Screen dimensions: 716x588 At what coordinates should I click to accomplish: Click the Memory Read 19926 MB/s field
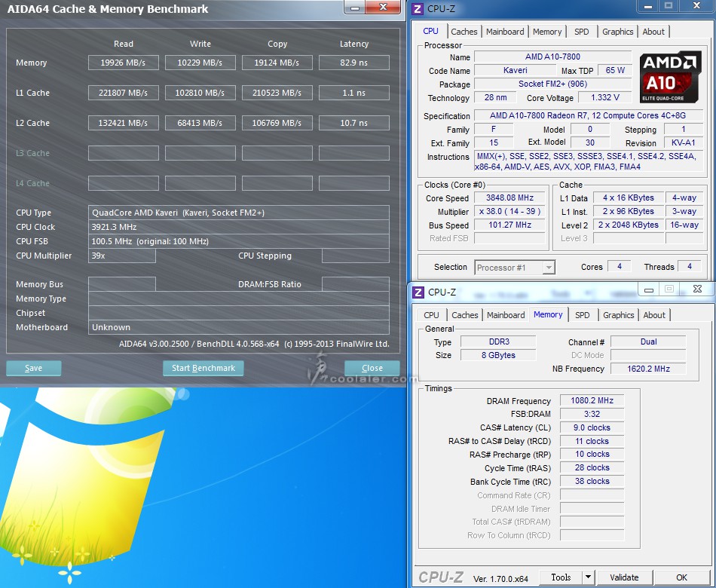tap(123, 63)
